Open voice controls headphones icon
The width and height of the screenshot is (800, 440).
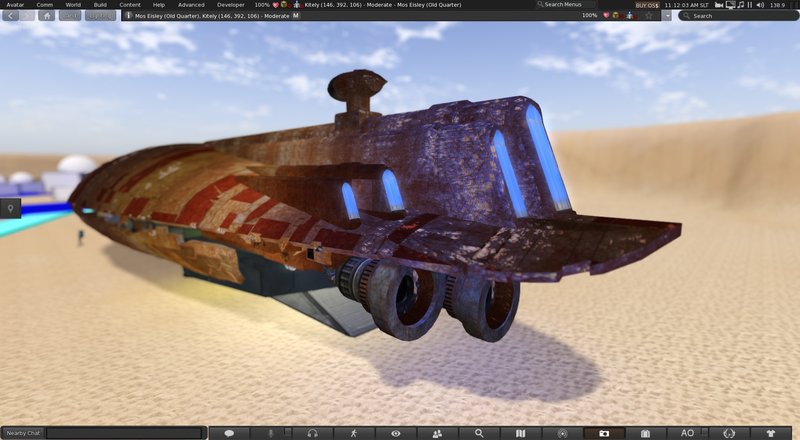click(x=313, y=433)
